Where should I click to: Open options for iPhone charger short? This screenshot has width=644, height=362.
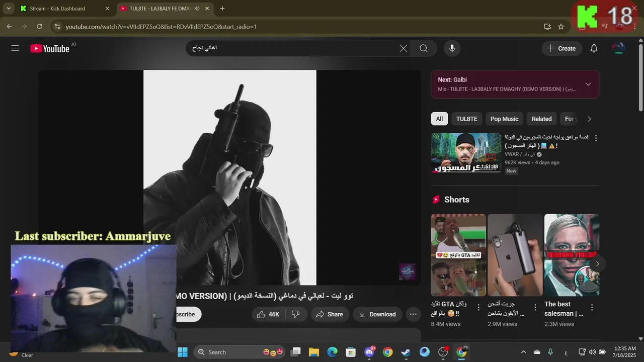(535, 307)
